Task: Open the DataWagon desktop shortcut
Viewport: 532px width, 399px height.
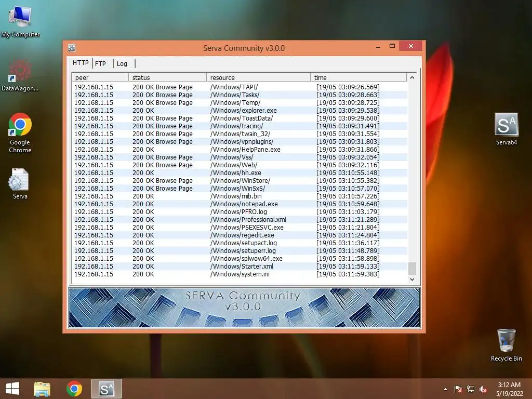Action: click(20, 75)
